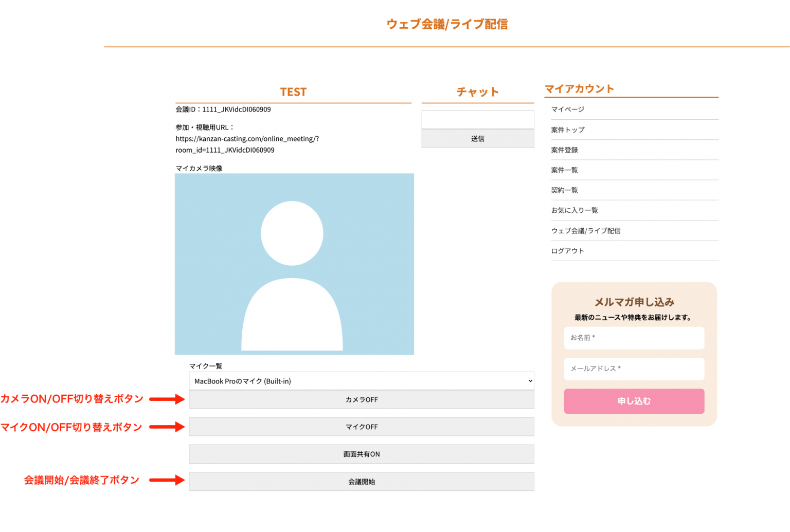Enable screen sharing with 画面共有ON
Viewport: 790px width, 532px height.
[x=361, y=454]
